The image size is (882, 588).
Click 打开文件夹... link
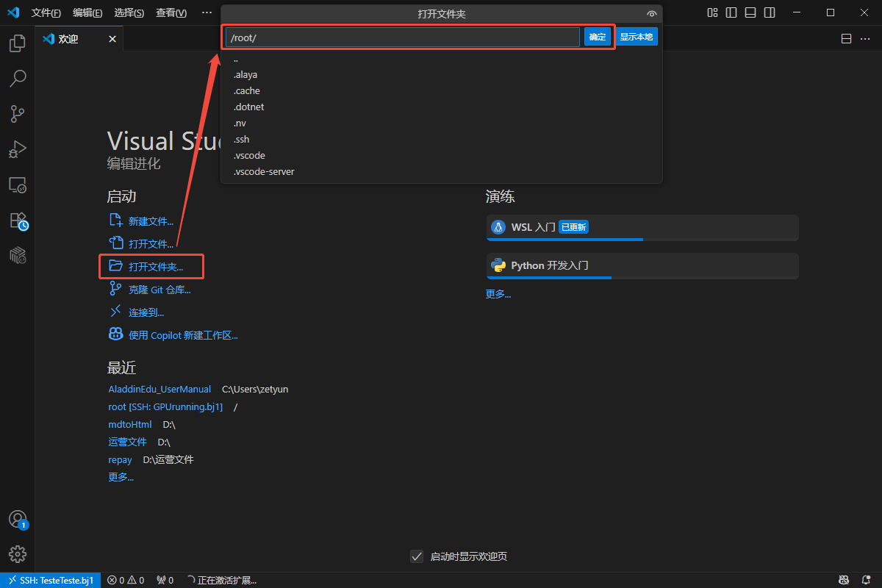[x=146, y=267]
